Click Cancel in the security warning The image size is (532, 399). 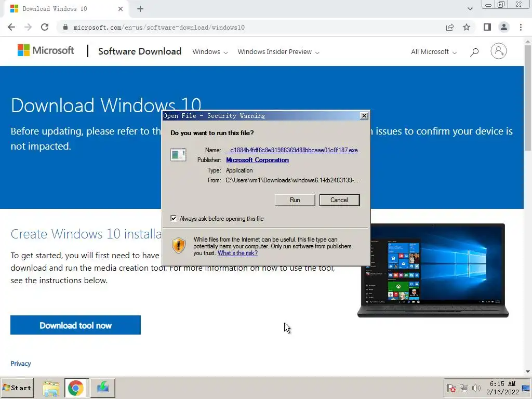(339, 200)
